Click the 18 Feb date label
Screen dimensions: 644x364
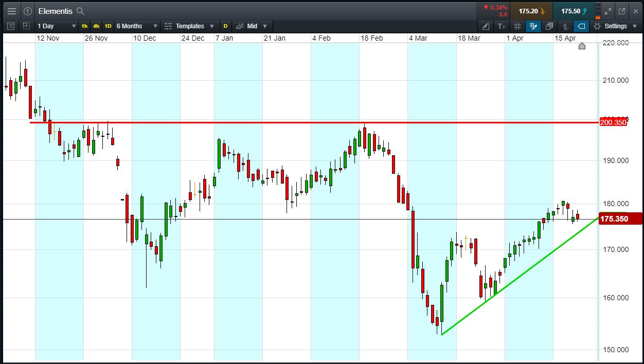[x=371, y=38]
